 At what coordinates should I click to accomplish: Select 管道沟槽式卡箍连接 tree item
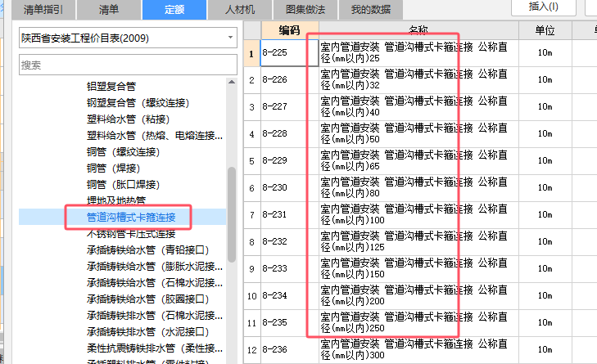coord(131,218)
